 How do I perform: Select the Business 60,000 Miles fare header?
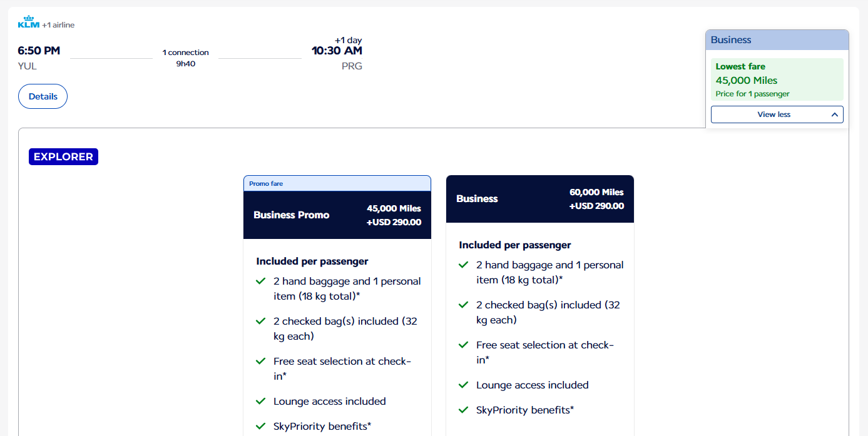coord(540,199)
